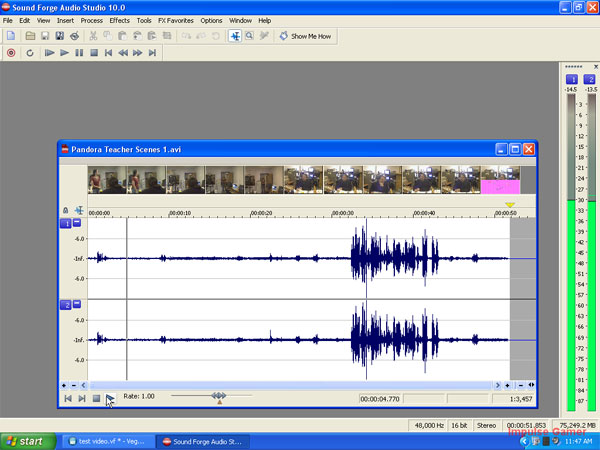Open the Help menu
The height and width of the screenshot is (450, 600).
pyautogui.click(x=264, y=21)
